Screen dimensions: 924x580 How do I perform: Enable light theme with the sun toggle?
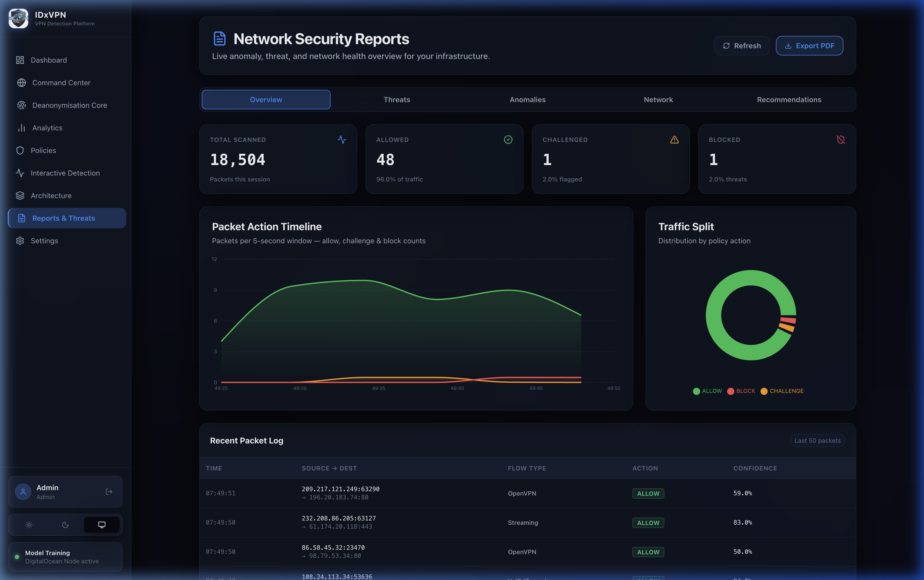[x=29, y=524]
